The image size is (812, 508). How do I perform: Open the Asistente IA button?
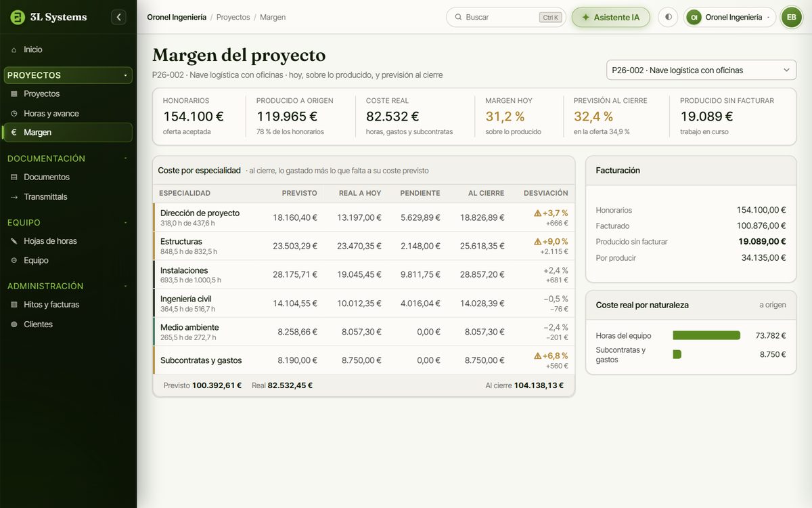[x=610, y=17]
